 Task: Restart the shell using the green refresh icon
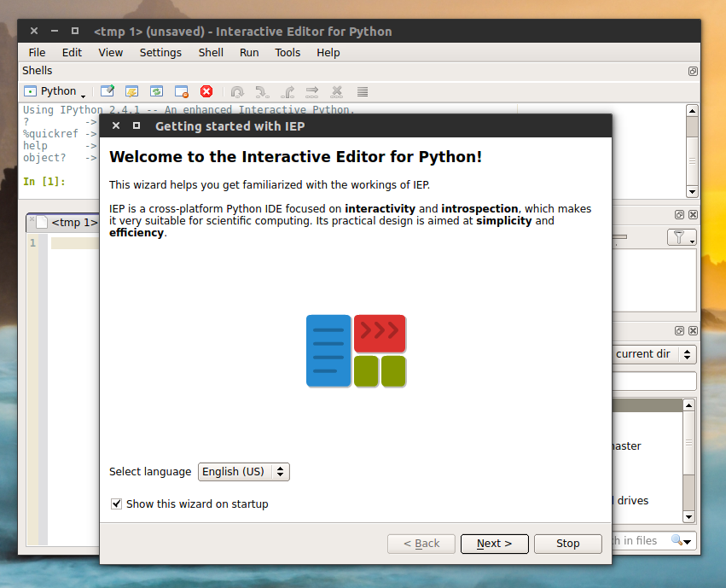pos(155,91)
